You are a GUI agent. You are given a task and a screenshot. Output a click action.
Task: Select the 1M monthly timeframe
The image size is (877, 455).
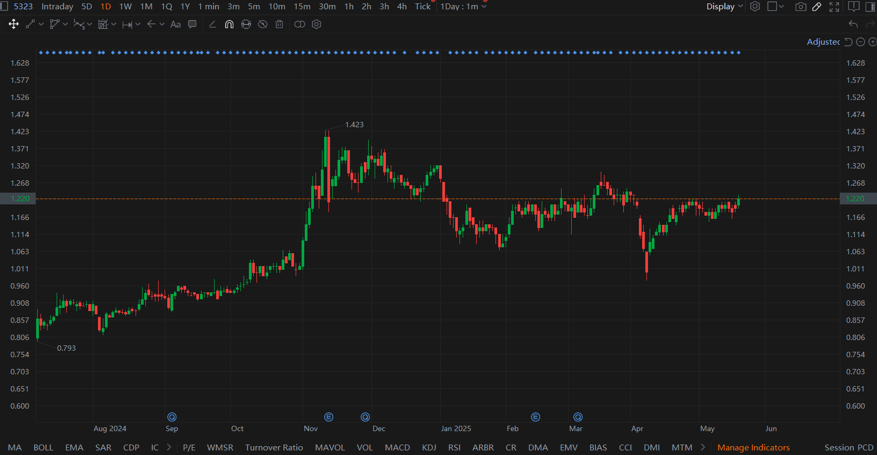(146, 6)
